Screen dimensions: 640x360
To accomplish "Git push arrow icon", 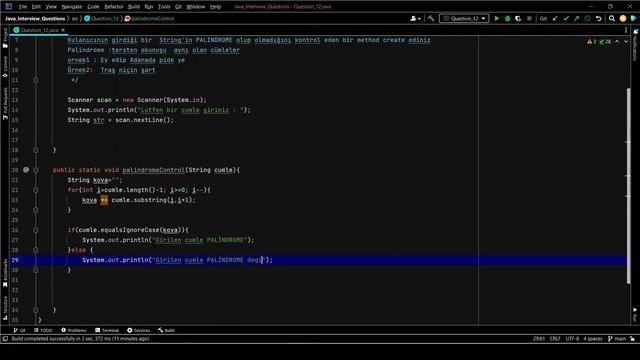I will click(x=576, y=18).
